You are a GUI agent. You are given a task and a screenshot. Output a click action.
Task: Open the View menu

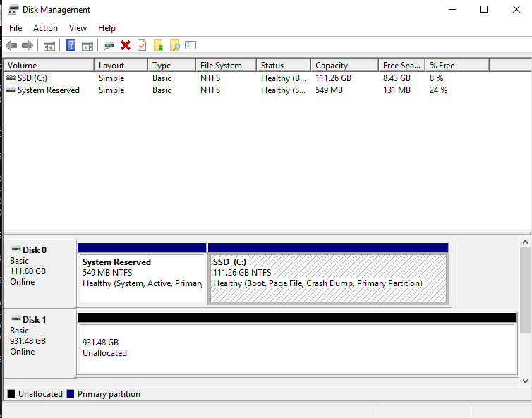(78, 28)
